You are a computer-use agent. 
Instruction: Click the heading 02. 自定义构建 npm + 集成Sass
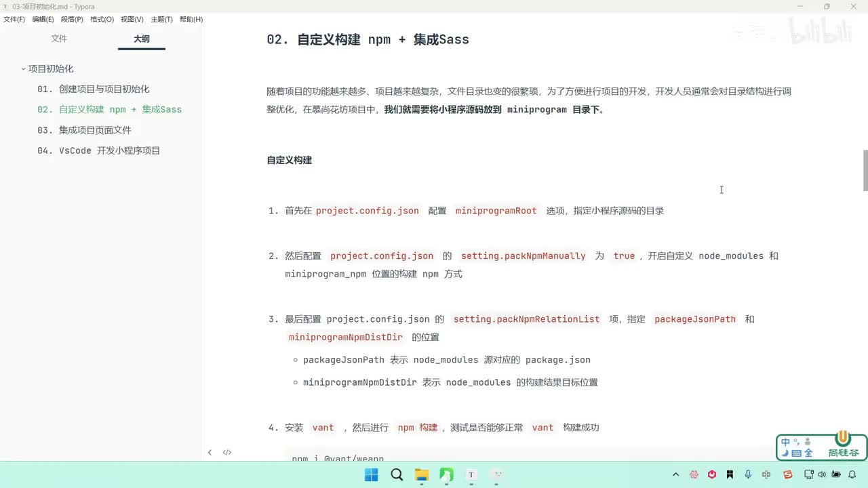(368, 39)
